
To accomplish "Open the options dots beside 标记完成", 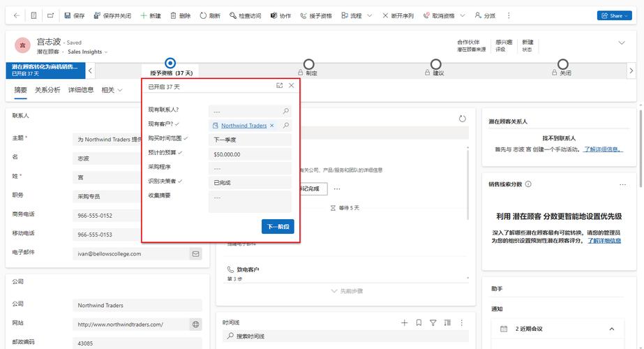I will [x=337, y=188].
